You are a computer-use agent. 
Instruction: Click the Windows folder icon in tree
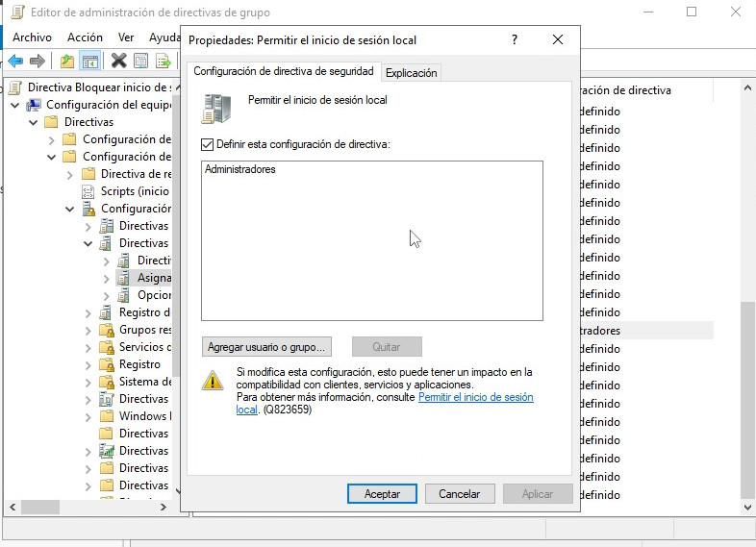coord(107,416)
